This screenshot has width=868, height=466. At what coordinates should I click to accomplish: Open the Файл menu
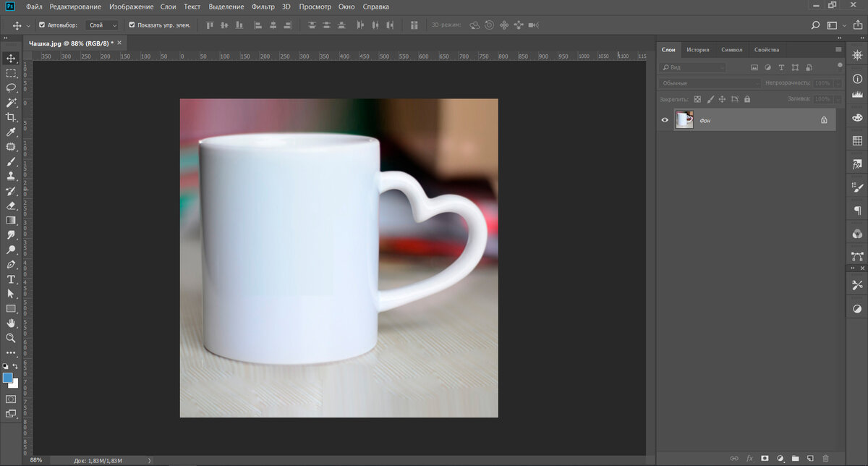pos(34,7)
